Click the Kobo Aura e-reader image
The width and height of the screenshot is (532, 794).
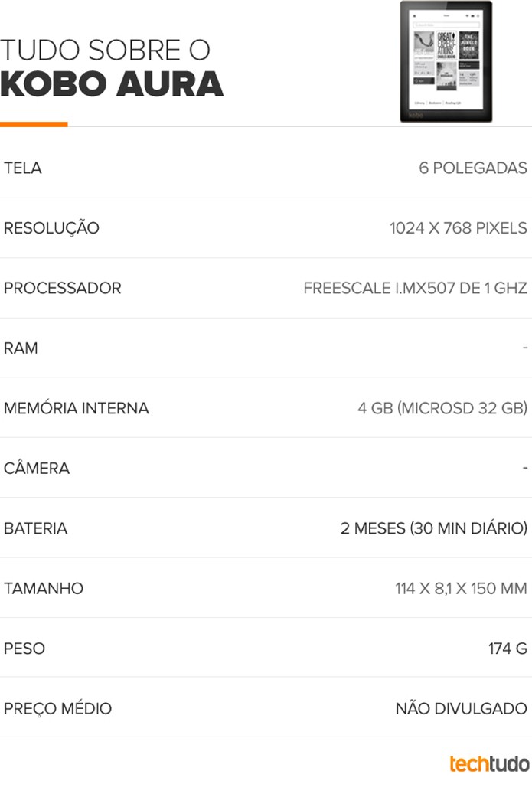coord(446,61)
